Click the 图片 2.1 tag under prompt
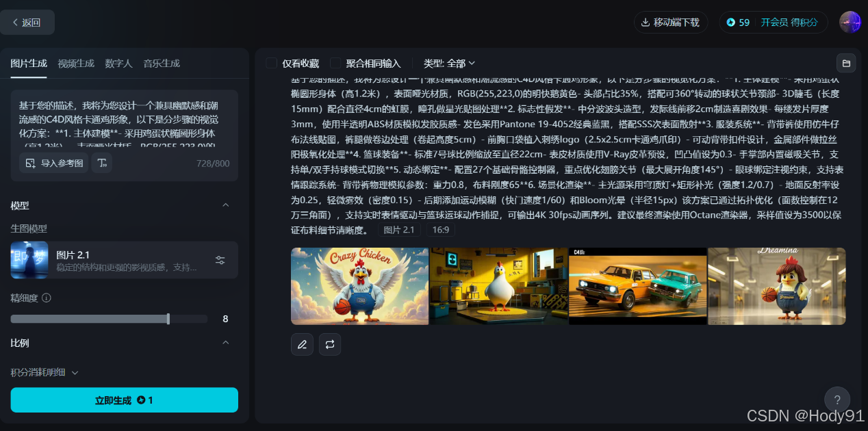The width and height of the screenshot is (868, 431). pos(399,230)
